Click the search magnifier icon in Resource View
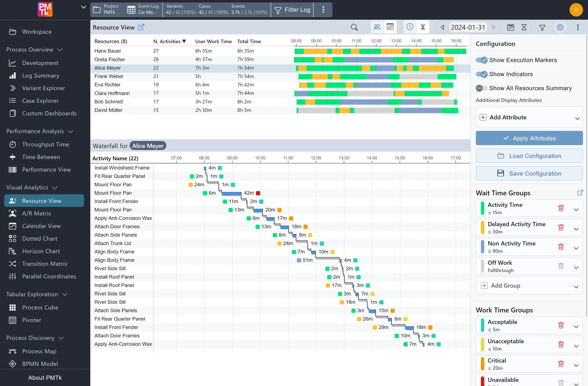588x386 pixels. (354, 27)
